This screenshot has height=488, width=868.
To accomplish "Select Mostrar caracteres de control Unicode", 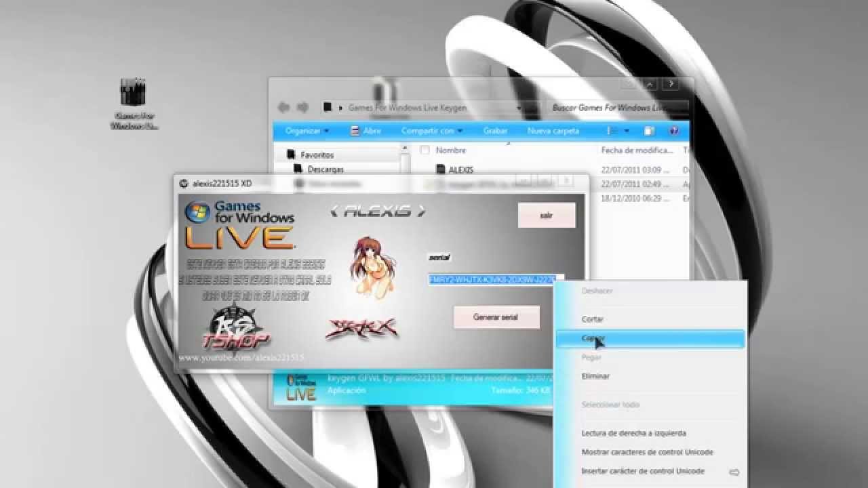I will click(x=647, y=452).
